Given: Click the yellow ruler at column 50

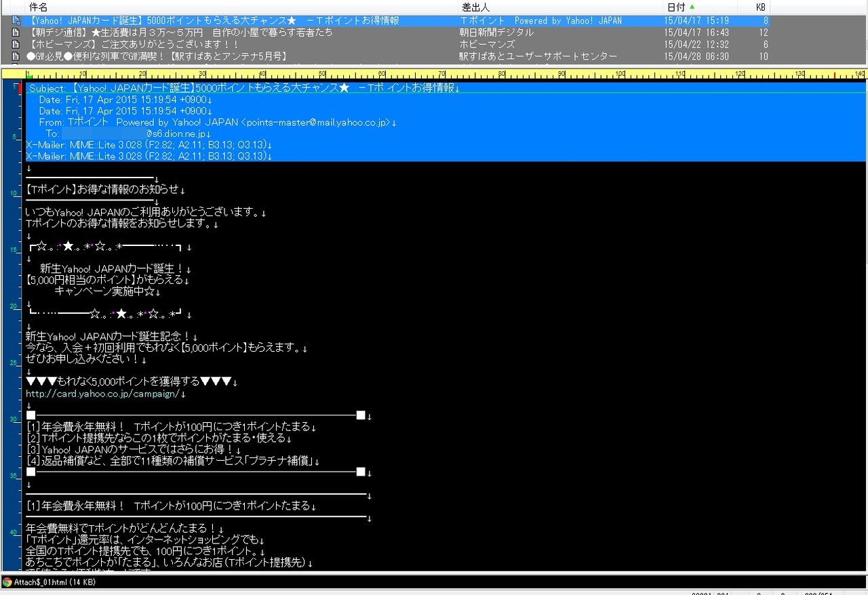Looking at the screenshot, I should [x=322, y=74].
